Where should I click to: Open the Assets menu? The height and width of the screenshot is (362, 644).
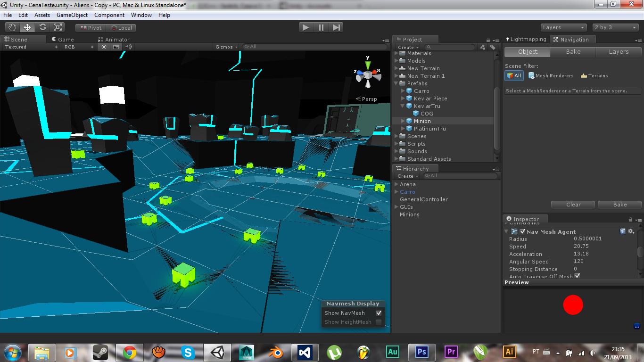[x=42, y=15]
